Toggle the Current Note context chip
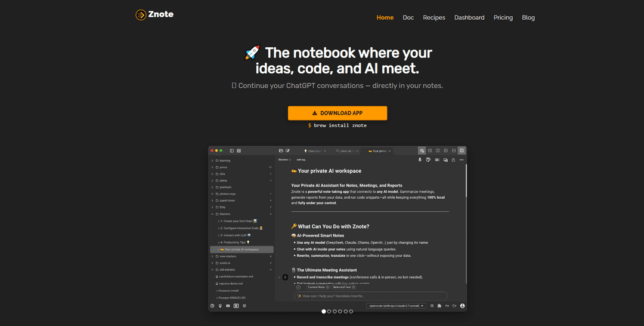The width and height of the screenshot is (644, 326). tap(318, 287)
